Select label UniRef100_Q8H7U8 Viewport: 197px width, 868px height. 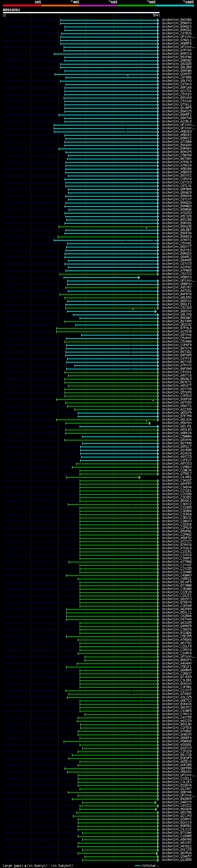[177, 118]
